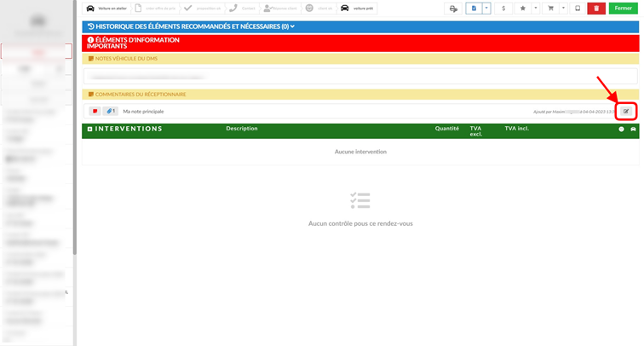The image size is (644, 346).
Task: Click the red trash delete button
Action: (596, 9)
